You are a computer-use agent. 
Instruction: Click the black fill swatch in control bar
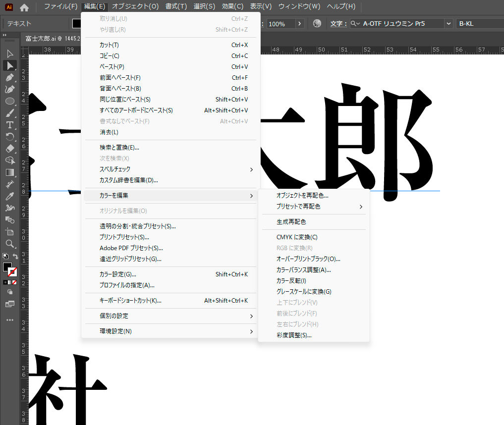tap(76, 23)
